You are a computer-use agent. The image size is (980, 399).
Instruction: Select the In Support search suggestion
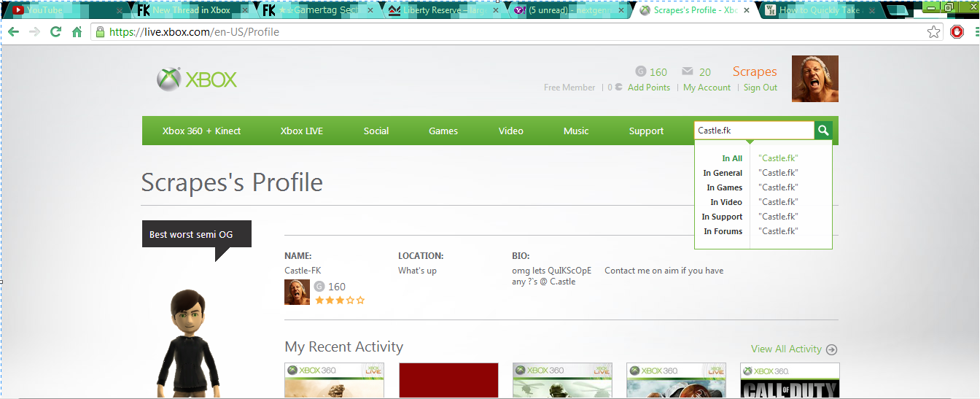[763, 217]
